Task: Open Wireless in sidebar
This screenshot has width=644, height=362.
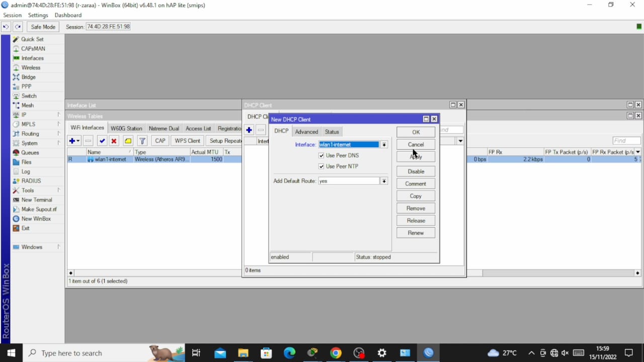Action: pos(31,68)
